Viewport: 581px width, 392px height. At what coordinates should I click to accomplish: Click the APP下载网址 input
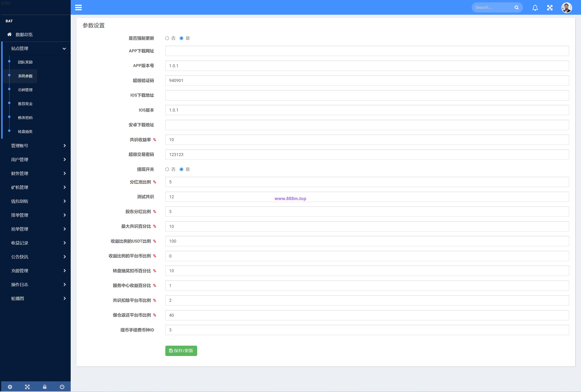[x=367, y=51]
